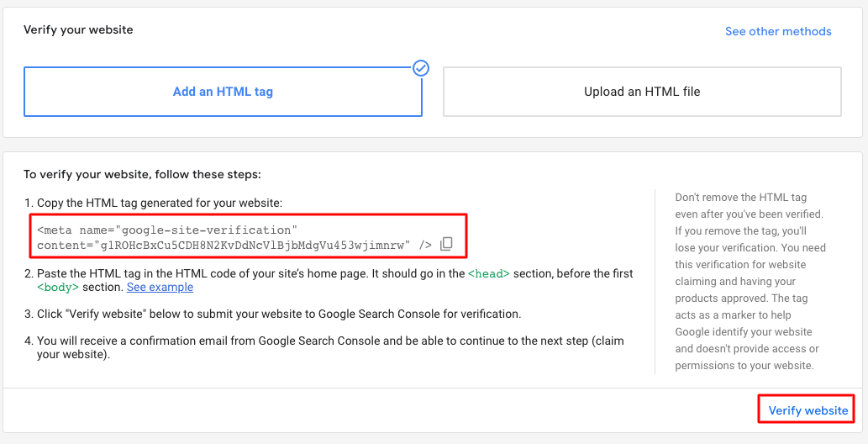Select the Add an HTML tag method
Screen dimensions: 868x444
tap(223, 92)
